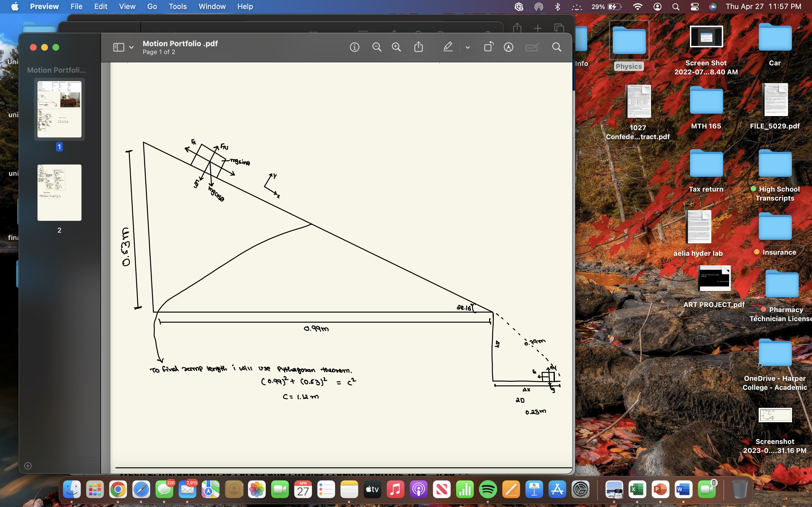Open the highlight color dropdown arrow

point(467,48)
